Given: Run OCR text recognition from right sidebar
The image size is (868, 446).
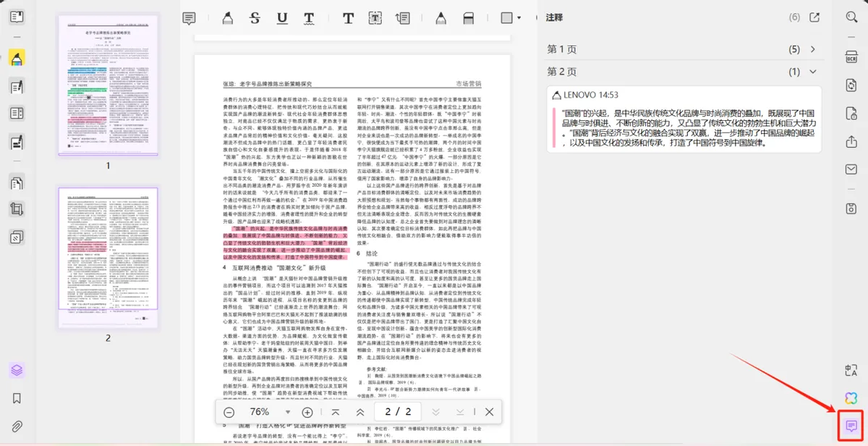Looking at the screenshot, I should tap(851, 58).
